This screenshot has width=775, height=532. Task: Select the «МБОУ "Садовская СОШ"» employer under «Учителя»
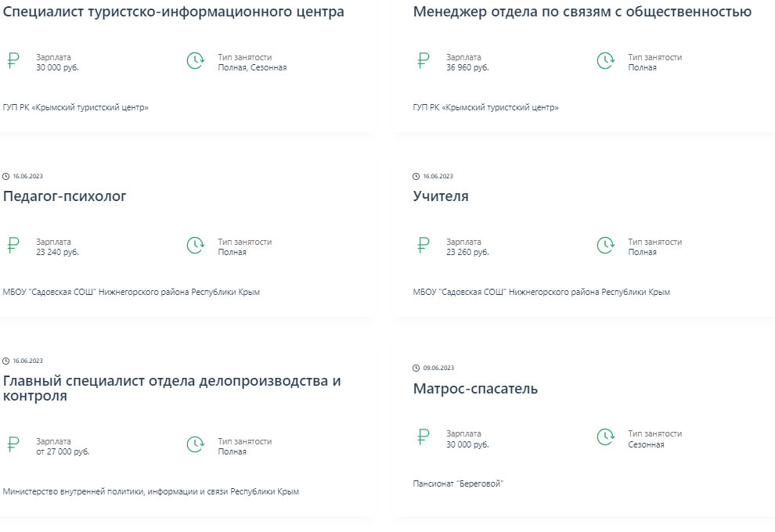[542, 292]
